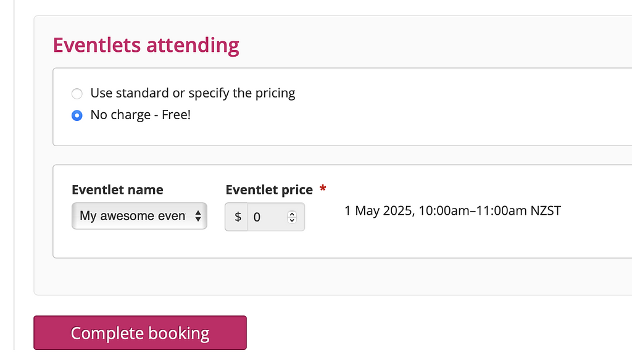Click the dollar sign prefix on price field
Image resolution: width=632 pixels, height=364 pixels.
(x=238, y=217)
